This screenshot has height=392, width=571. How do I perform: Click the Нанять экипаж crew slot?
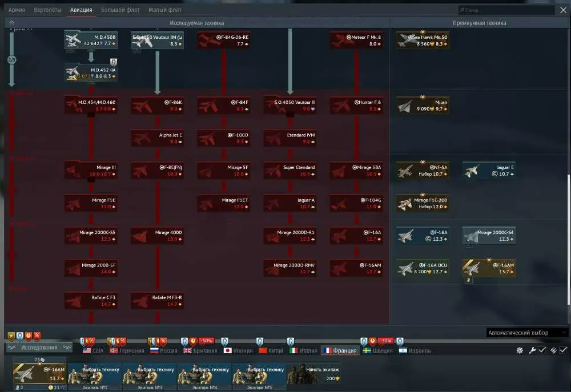pos(314,374)
